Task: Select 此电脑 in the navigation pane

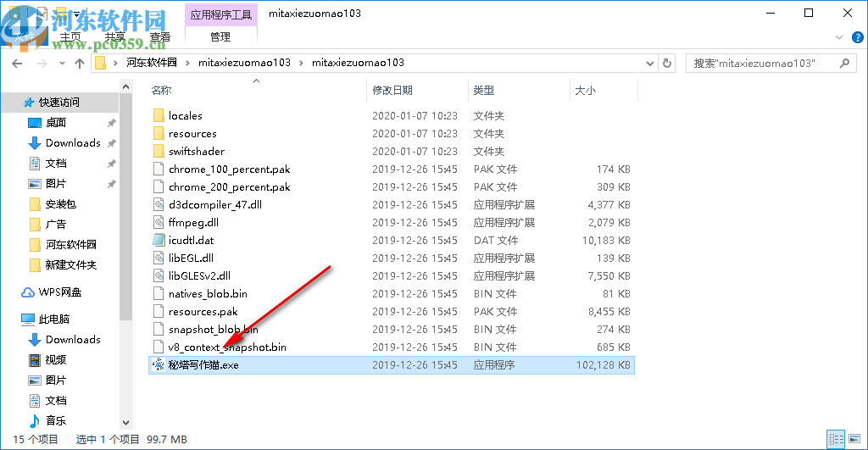Action: point(54,319)
